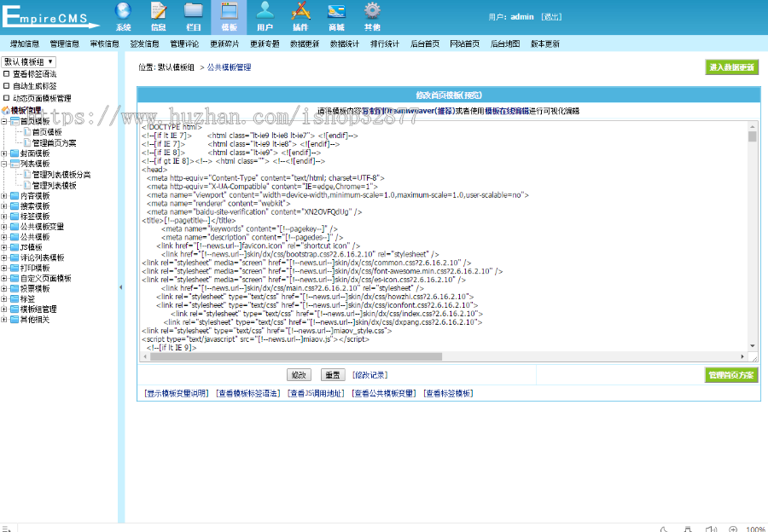The height and width of the screenshot is (532, 768).
Task: Click the 重置 reset button
Action: tap(333, 375)
